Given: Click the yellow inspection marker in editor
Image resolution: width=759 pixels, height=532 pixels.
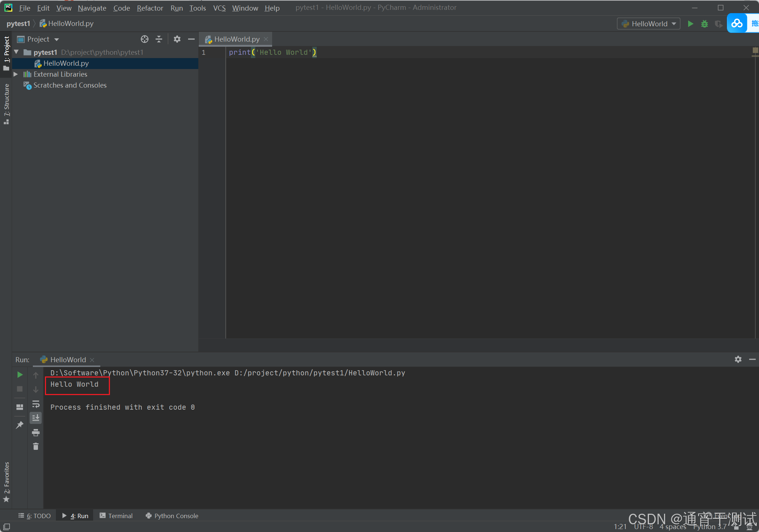Looking at the screenshot, I should (x=755, y=50).
